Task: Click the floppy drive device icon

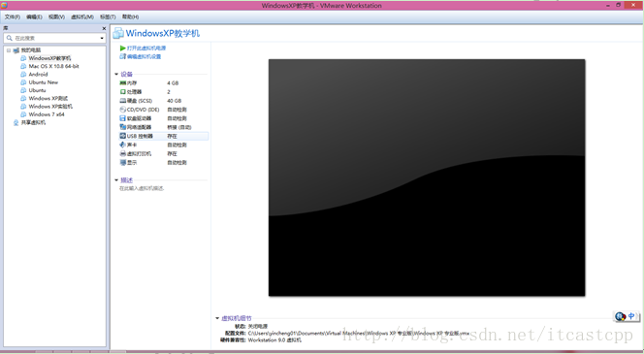Action: (x=122, y=118)
